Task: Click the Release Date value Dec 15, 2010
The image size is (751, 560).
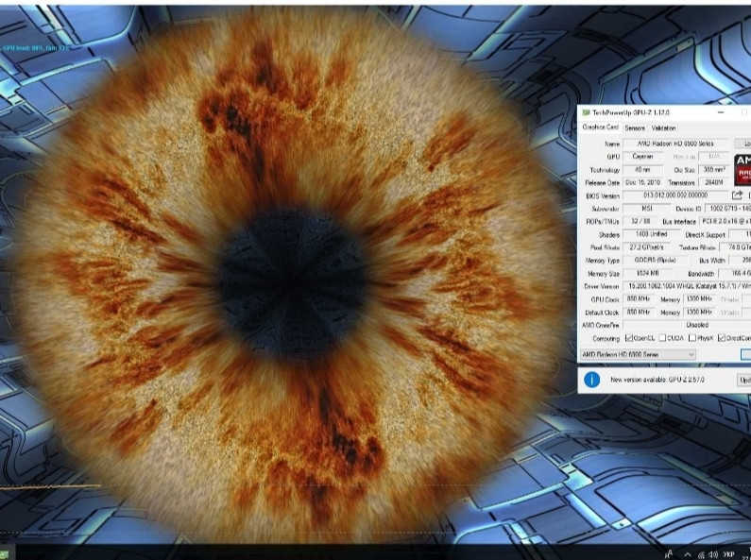Action: pyautogui.click(x=642, y=182)
